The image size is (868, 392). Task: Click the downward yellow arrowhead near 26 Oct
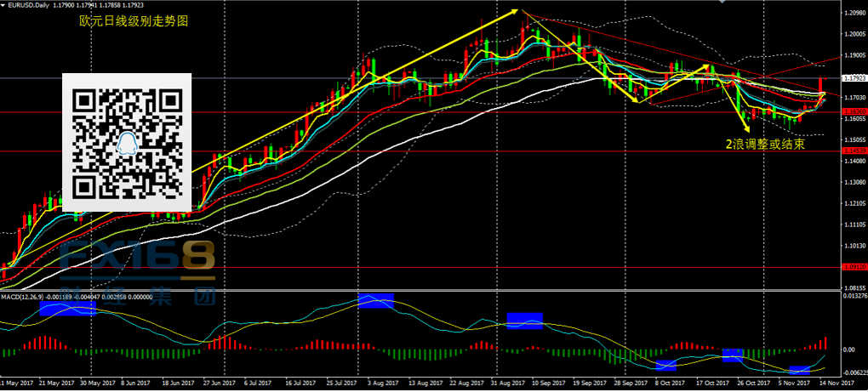point(746,128)
